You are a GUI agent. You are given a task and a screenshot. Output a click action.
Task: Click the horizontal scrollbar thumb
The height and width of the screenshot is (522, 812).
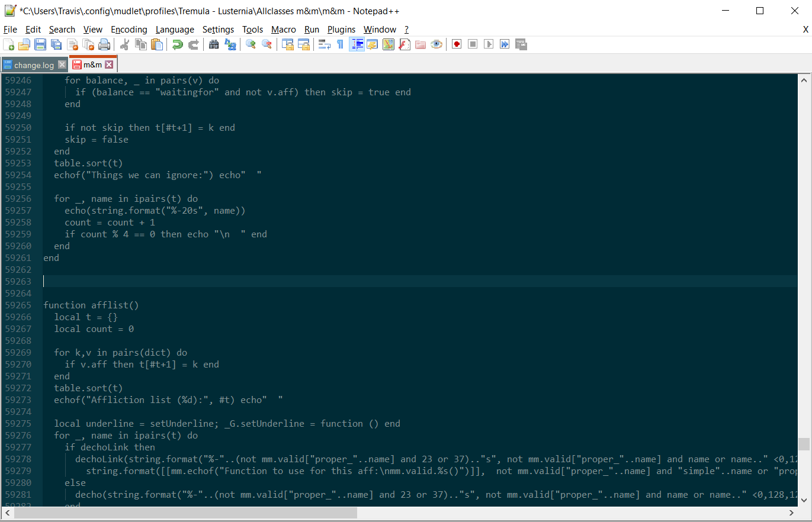[186, 513]
